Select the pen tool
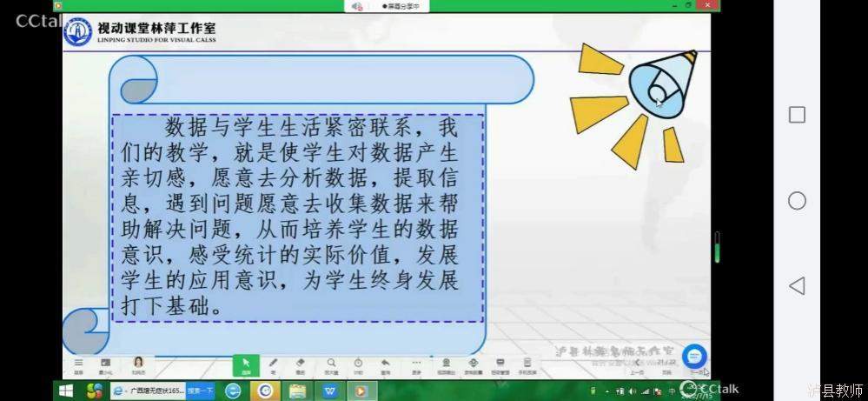This screenshot has height=401, width=868. coord(273,365)
